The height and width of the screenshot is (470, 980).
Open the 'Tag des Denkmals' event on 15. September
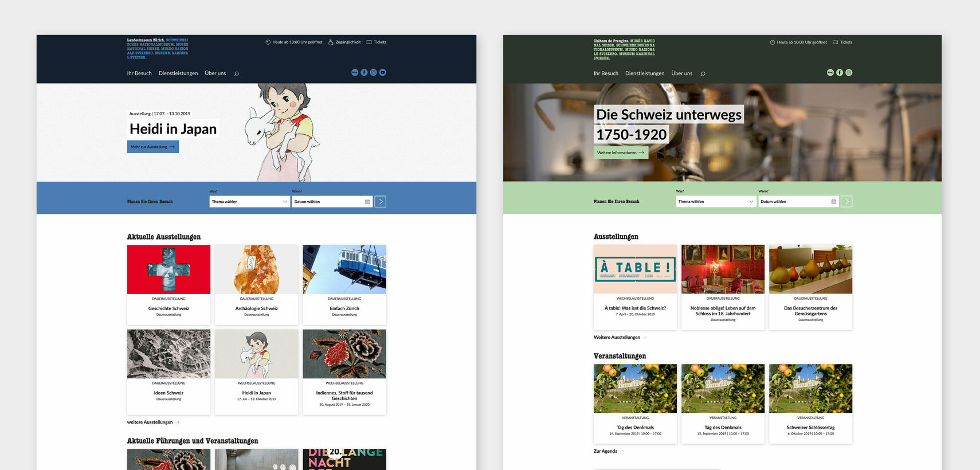(723, 404)
